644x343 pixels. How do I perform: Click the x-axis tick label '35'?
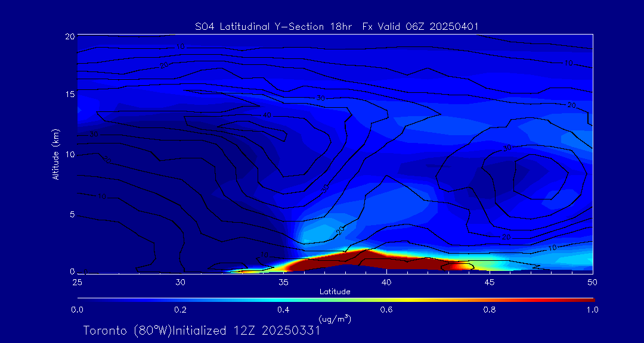pyautogui.click(x=283, y=282)
